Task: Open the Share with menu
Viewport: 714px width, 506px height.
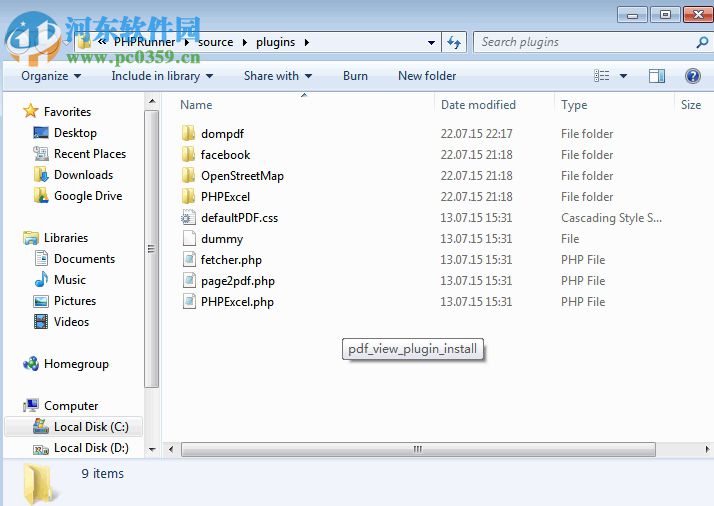Action: pos(278,76)
